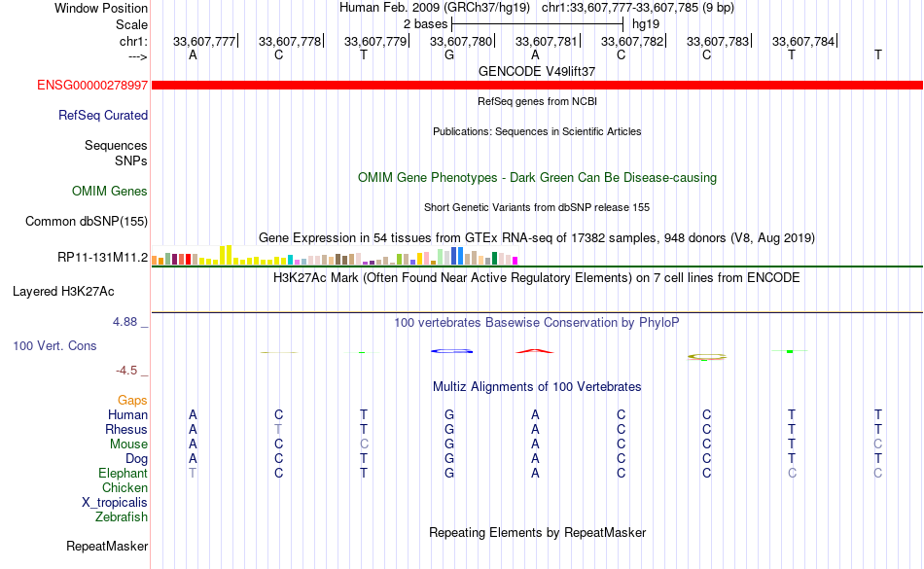
Task: Click the ENSG00000278997 gene label
Action: pyautogui.click(x=92, y=86)
